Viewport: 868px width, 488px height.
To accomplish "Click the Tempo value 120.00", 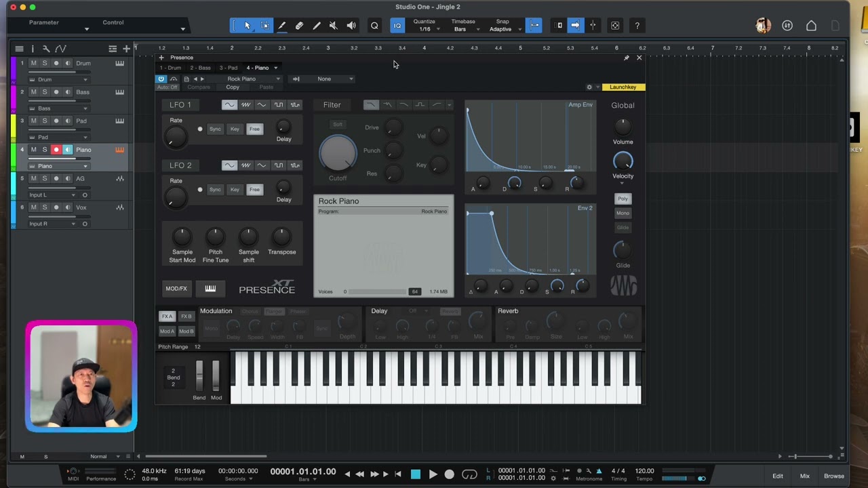I will coord(645,471).
